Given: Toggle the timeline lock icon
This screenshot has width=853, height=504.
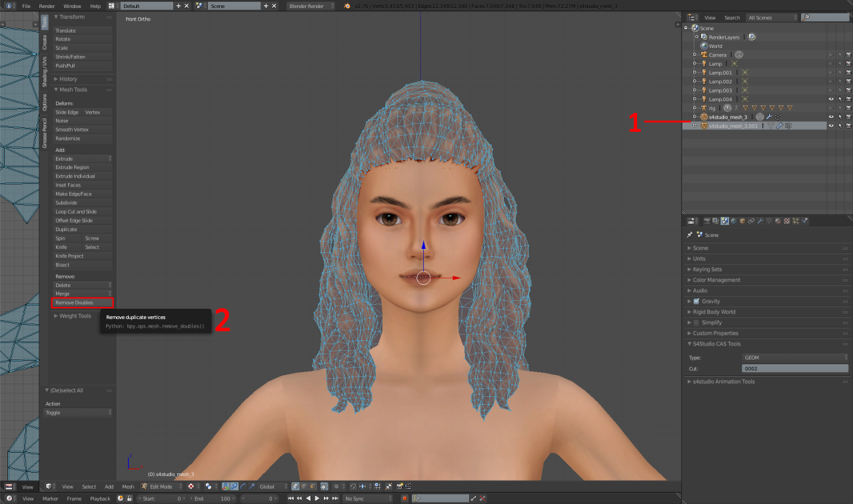Looking at the screenshot, I should pyautogui.click(x=129, y=499).
